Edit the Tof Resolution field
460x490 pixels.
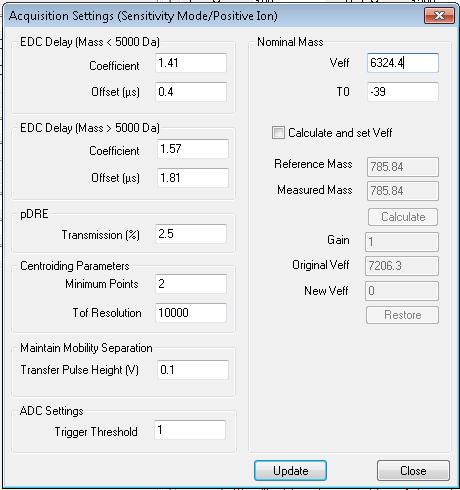click(191, 313)
